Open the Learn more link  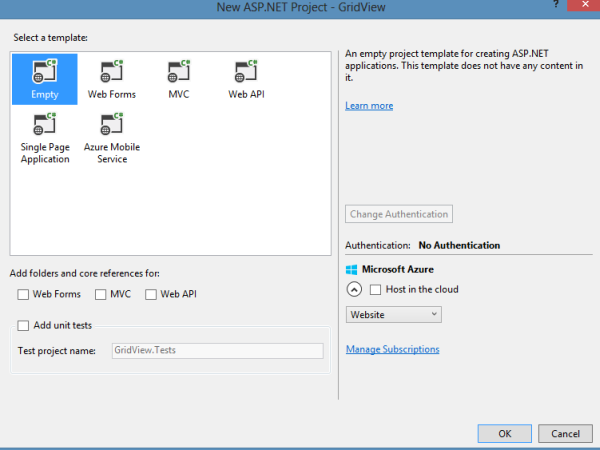coord(369,106)
